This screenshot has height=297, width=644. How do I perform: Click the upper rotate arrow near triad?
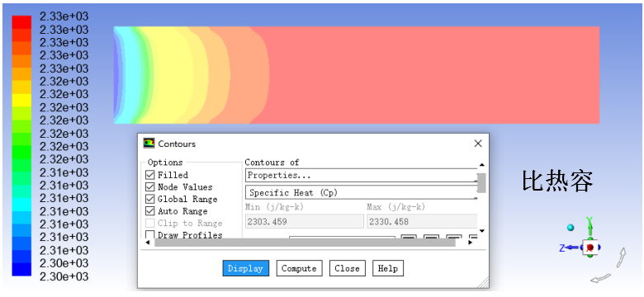[621, 257]
